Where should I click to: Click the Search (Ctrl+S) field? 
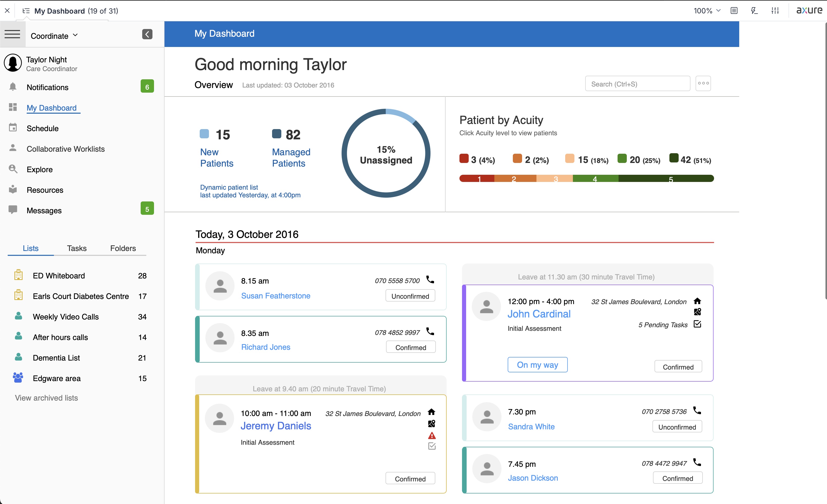click(x=637, y=84)
